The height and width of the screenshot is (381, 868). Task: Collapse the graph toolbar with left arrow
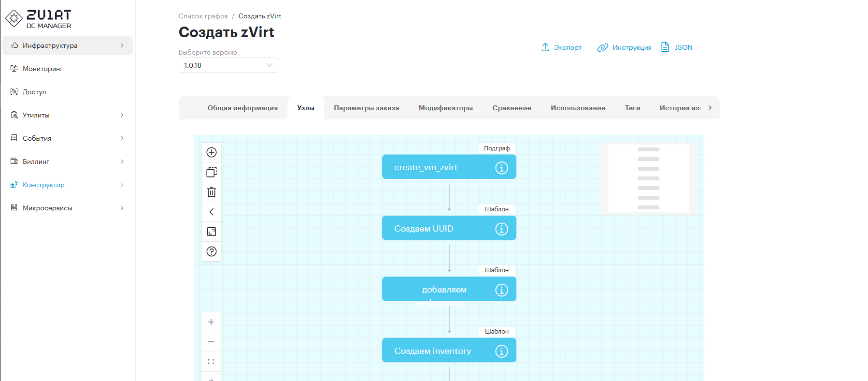click(212, 212)
